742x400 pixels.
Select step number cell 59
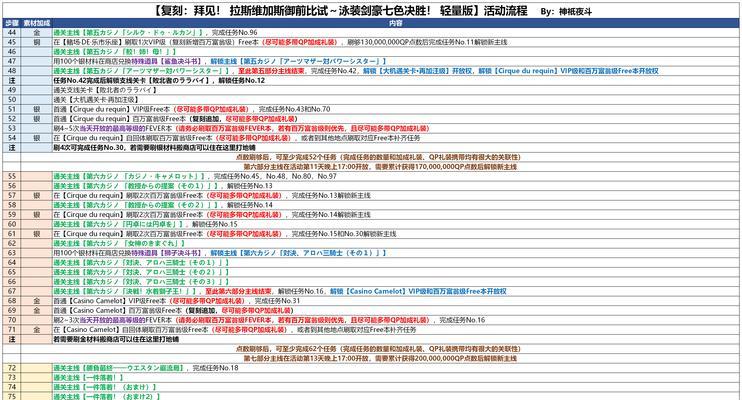pos(11,214)
